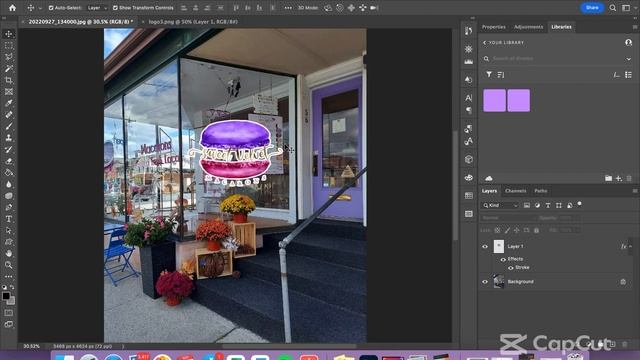The width and height of the screenshot is (640, 360).
Task: Create new library group folder
Action: pos(608,178)
